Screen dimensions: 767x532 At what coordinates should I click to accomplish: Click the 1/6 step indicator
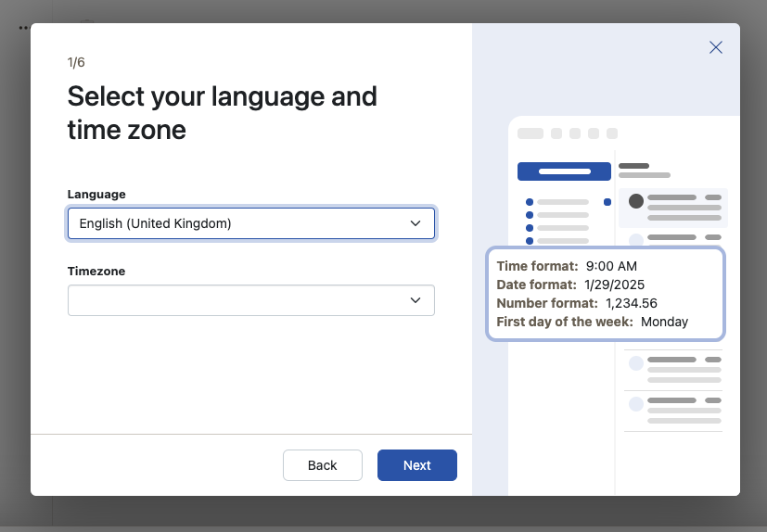coord(76,62)
